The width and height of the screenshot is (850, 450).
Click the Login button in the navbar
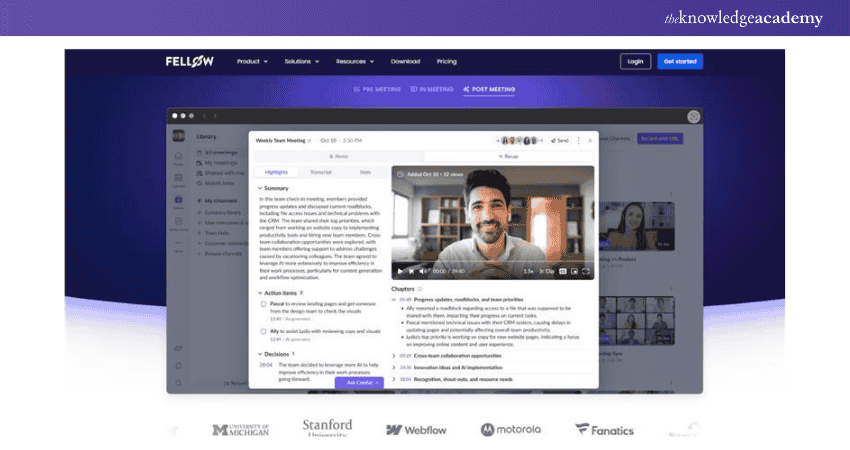click(635, 61)
